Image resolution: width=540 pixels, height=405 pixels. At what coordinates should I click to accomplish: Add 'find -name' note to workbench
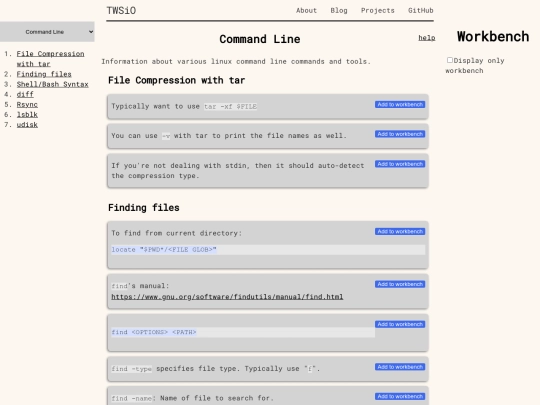point(400,396)
